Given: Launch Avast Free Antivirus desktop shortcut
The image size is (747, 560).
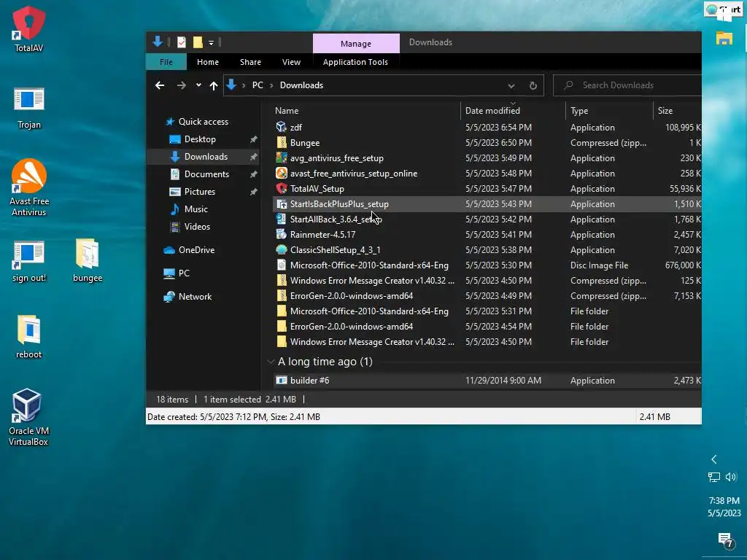Looking at the screenshot, I should [29, 187].
